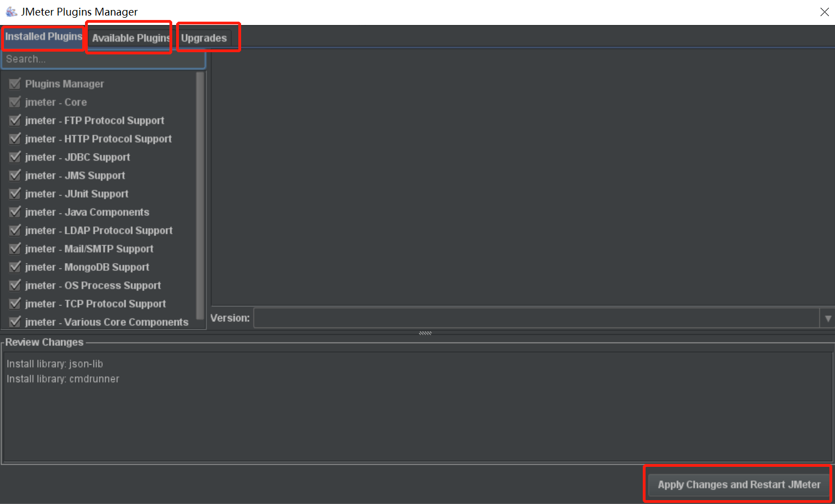Viewport: 835px width, 504px height.
Task: Uncheck jmeter - OS Process Support checkbox
Action: 15,285
